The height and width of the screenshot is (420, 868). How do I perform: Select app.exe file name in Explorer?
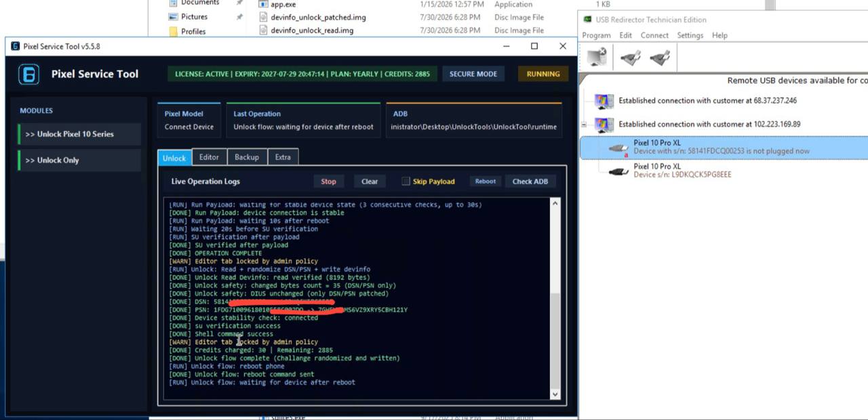[x=283, y=4]
